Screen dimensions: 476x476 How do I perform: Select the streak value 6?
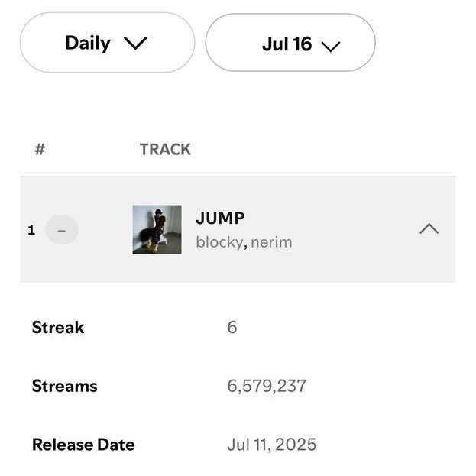[232, 328]
